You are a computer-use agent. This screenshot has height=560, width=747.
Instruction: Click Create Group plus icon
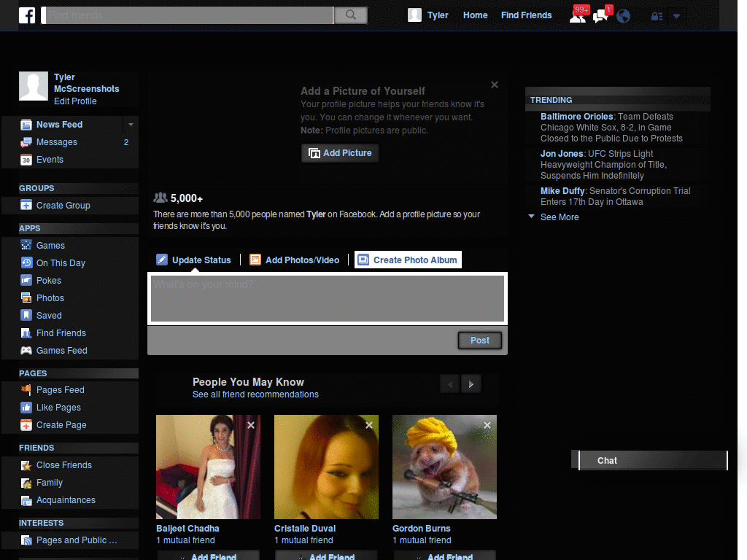(26, 206)
